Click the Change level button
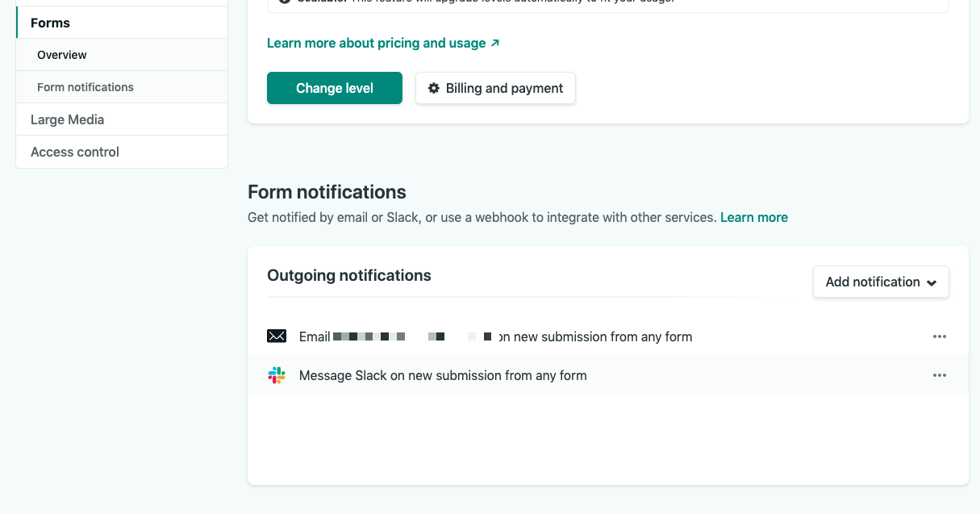Screen dimensions: 980x514 tap(335, 88)
